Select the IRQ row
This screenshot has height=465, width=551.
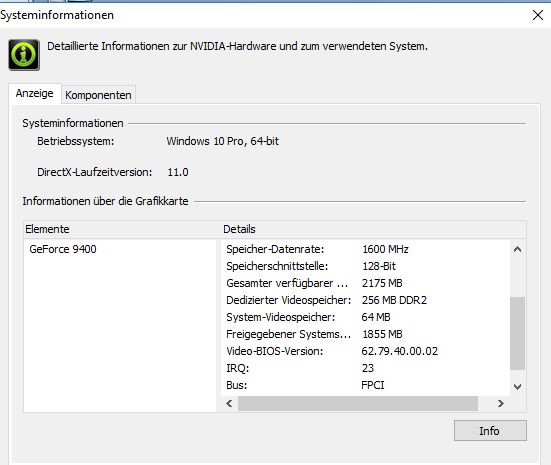(x=365, y=368)
